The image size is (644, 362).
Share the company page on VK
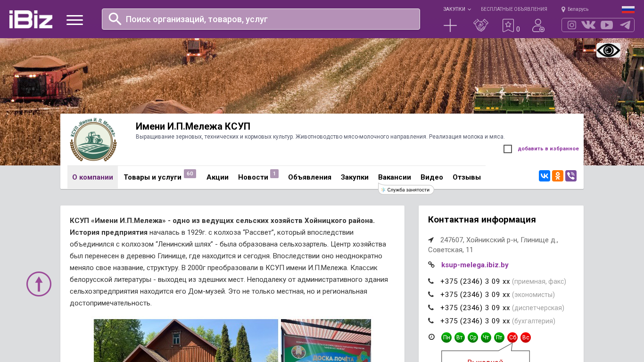[x=545, y=176]
